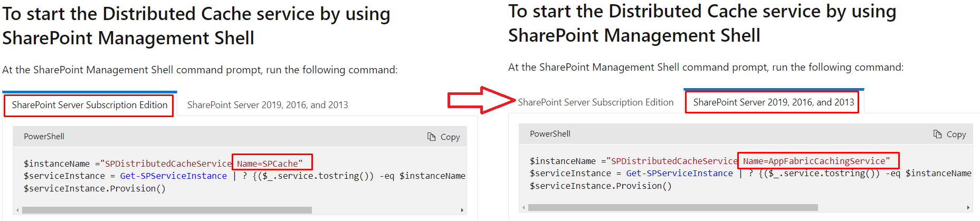Image resolution: width=980 pixels, height=221 pixels.
Task: Click left $instanceName variable on first line
Action: click(56, 164)
